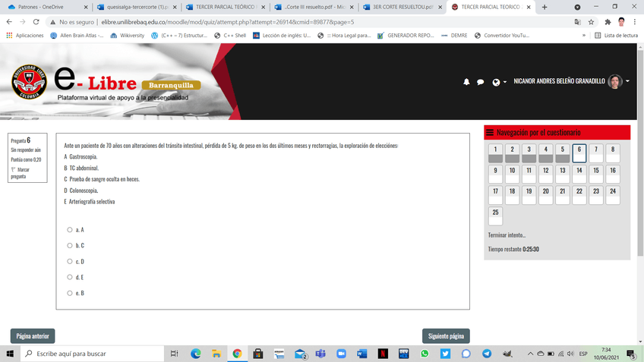The height and width of the screenshot is (362, 644).
Task: Click the browser forward arrow
Action: coord(23,22)
